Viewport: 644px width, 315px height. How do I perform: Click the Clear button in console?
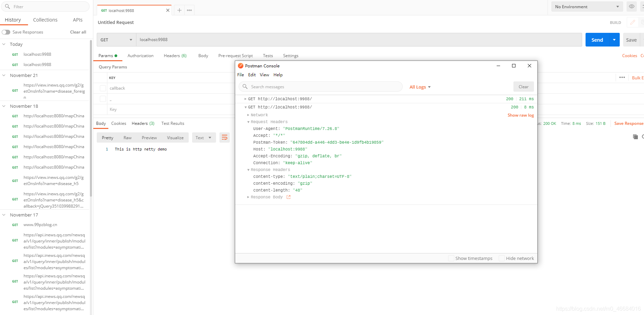(x=523, y=87)
